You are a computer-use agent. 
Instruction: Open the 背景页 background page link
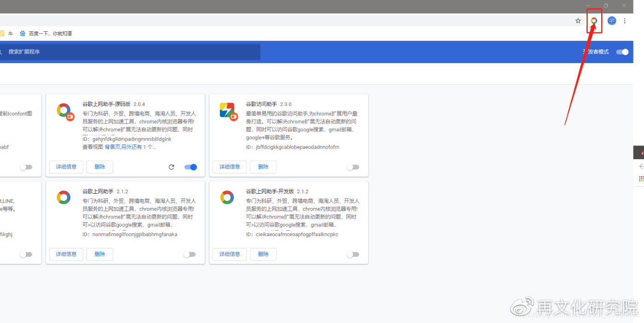112,147
